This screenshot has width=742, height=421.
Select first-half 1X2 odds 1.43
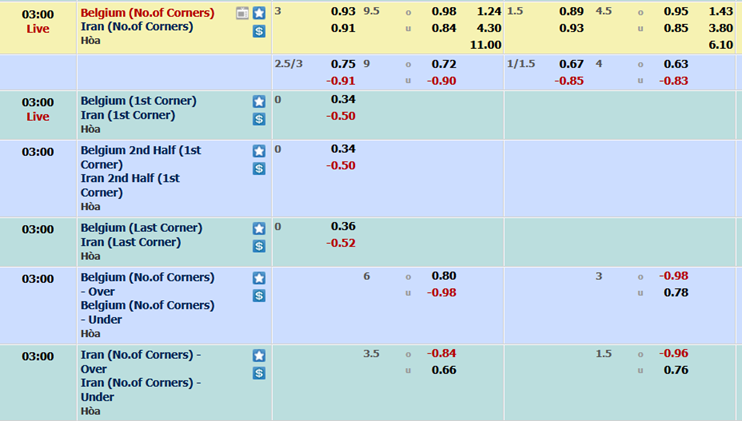pos(721,11)
